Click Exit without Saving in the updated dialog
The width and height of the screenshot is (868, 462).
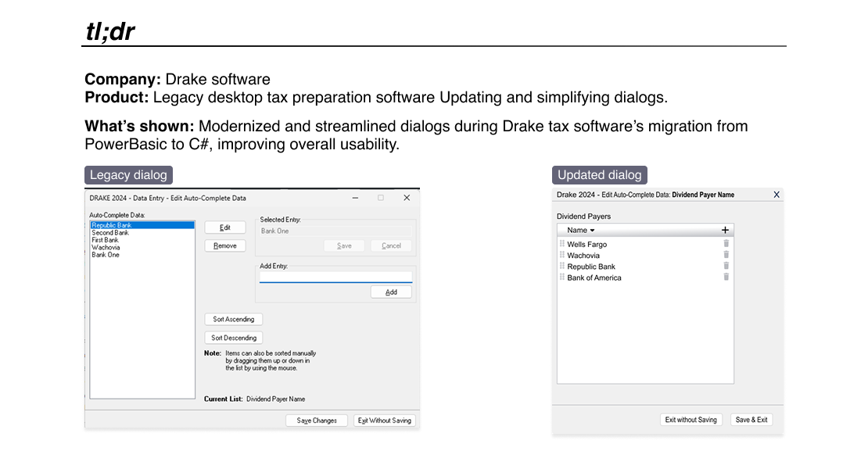(690, 420)
